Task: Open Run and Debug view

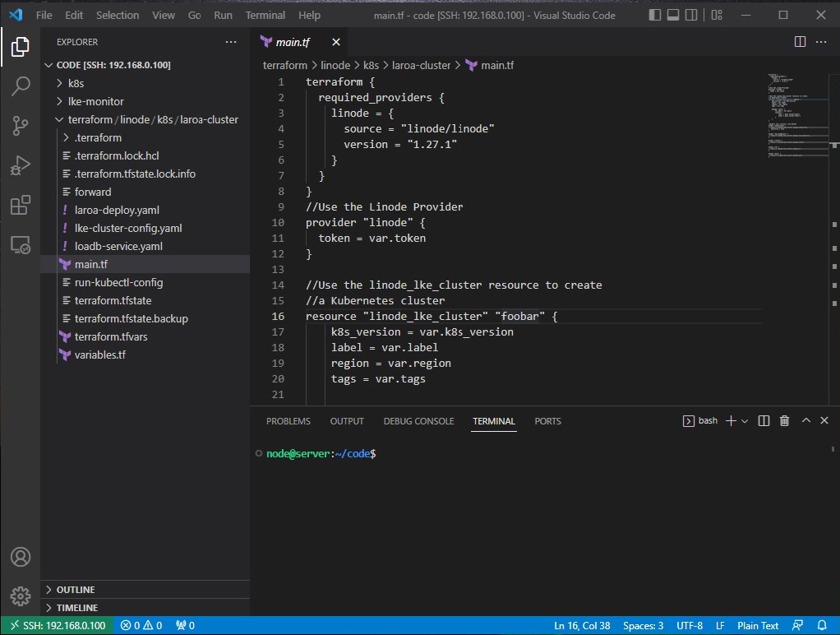Action: (21, 165)
